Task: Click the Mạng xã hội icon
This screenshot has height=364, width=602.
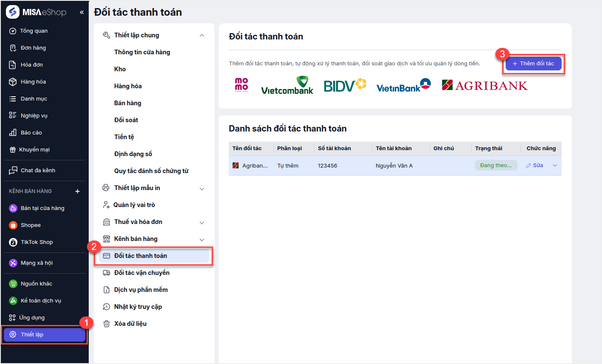Action: [13, 263]
